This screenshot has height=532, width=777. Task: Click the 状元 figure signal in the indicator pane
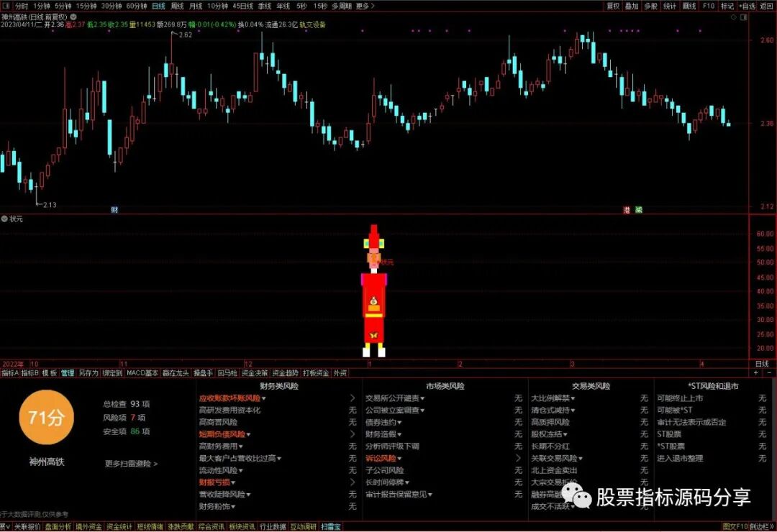click(x=374, y=291)
